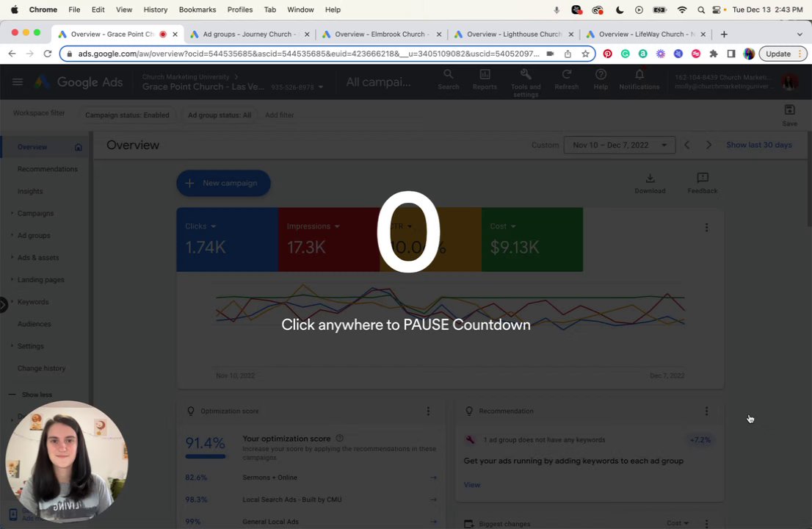
Task: Open the Help question mark icon
Action: (x=601, y=74)
